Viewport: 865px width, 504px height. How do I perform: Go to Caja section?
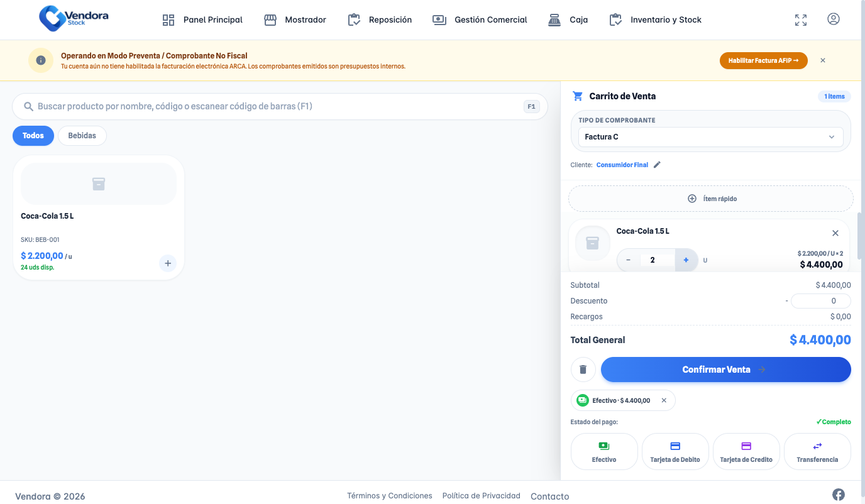pos(568,20)
